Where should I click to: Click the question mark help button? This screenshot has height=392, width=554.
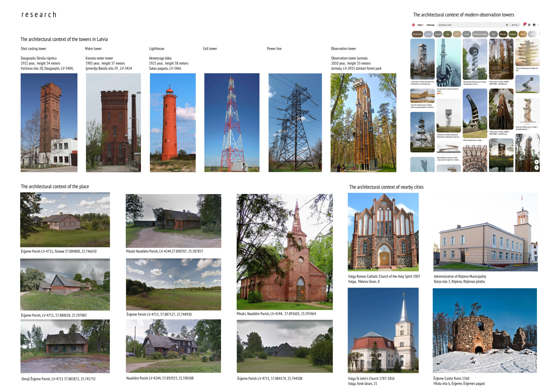[x=536, y=168]
